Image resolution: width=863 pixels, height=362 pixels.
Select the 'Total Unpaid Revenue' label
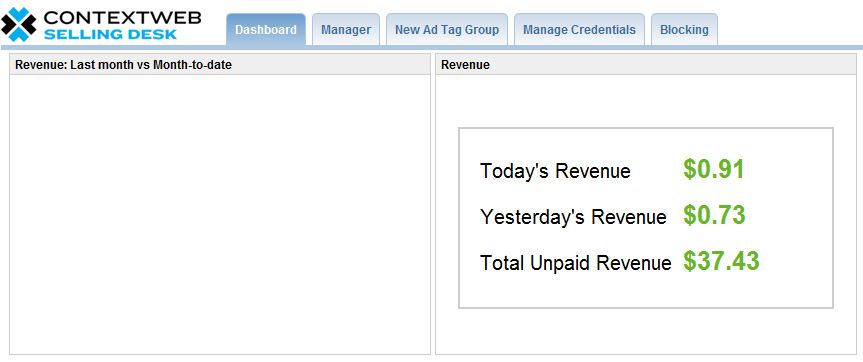point(576,262)
